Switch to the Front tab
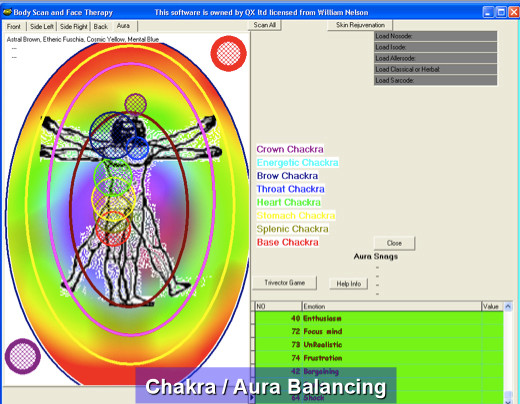 tap(14, 26)
